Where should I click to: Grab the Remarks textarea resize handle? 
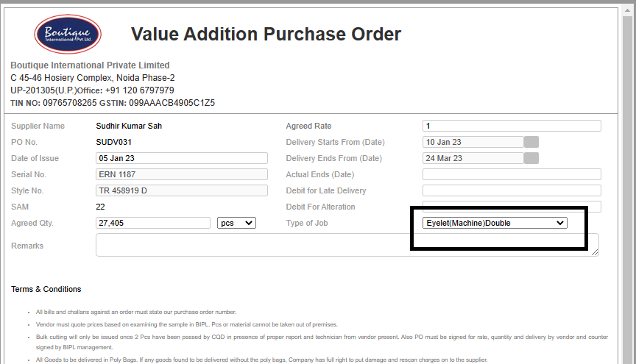pos(595,252)
